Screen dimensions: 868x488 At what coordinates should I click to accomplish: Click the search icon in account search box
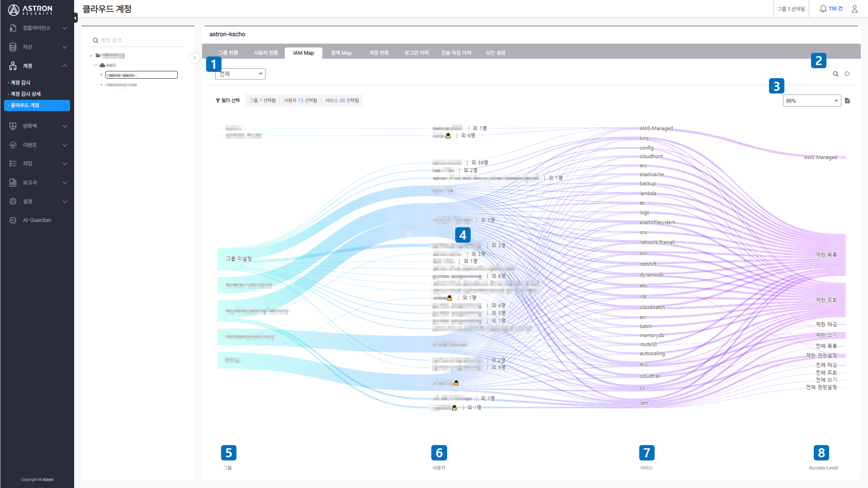tap(95, 40)
